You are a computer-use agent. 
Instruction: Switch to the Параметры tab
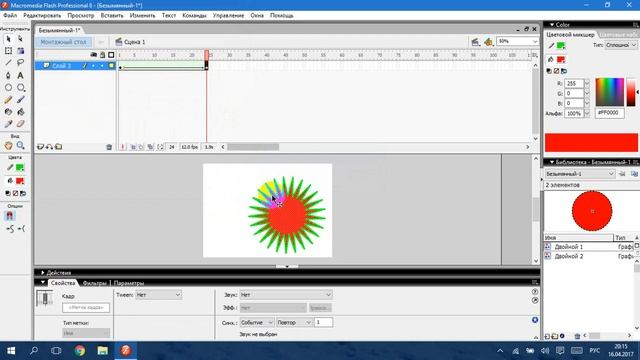129,283
